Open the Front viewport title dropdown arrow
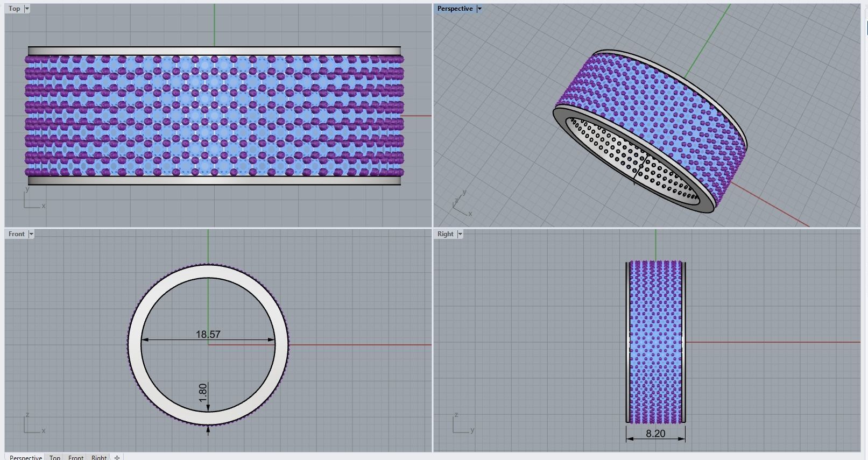The height and width of the screenshot is (460, 868). point(31,234)
